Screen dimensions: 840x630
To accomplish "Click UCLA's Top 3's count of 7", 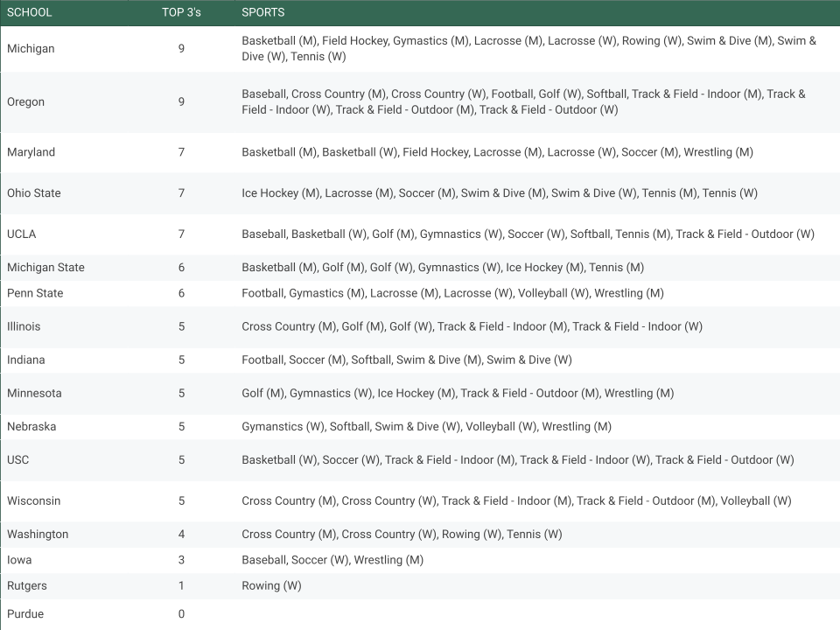I will coord(181,234).
